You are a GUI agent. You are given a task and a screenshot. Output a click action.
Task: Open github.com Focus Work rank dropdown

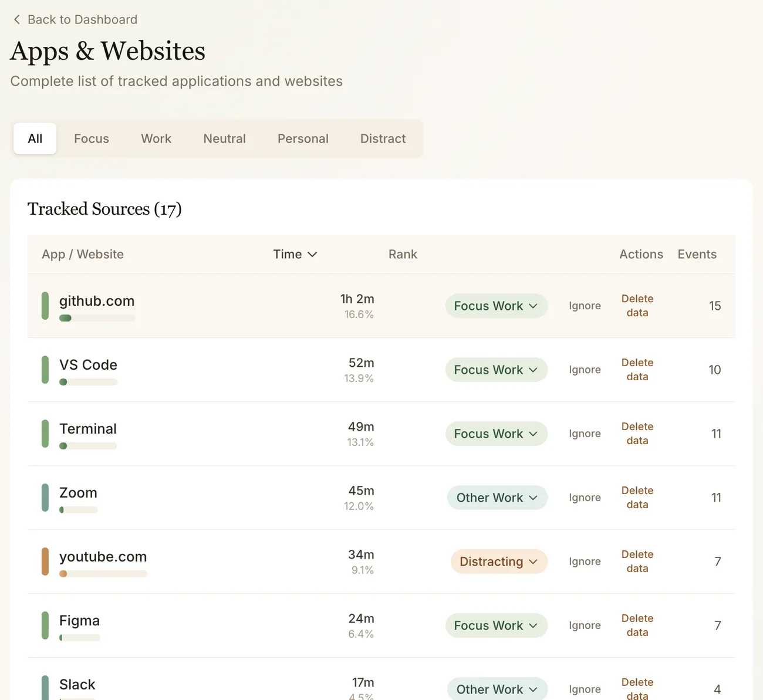[497, 306]
